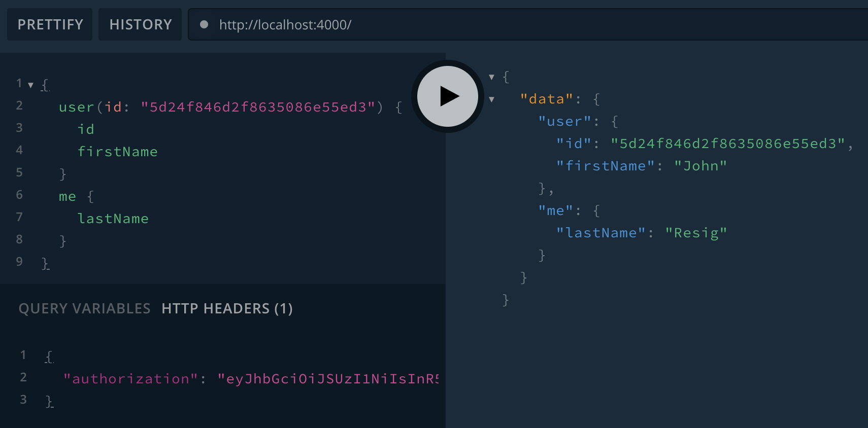Collapse the query fold arrow at line 1
Screen dimensions: 868x428
pyautogui.click(x=31, y=85)
